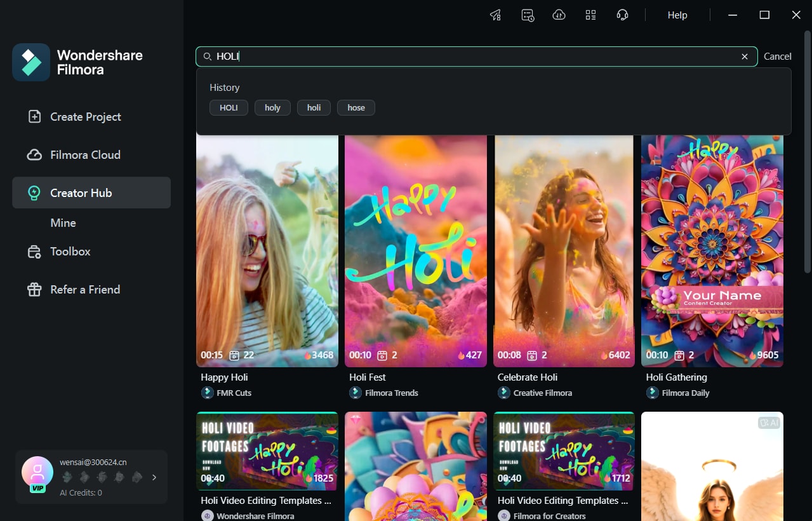This screenshot has height=521, width=812.
Task: Select Create Project in the sidebar
Action: pos(85,116)
